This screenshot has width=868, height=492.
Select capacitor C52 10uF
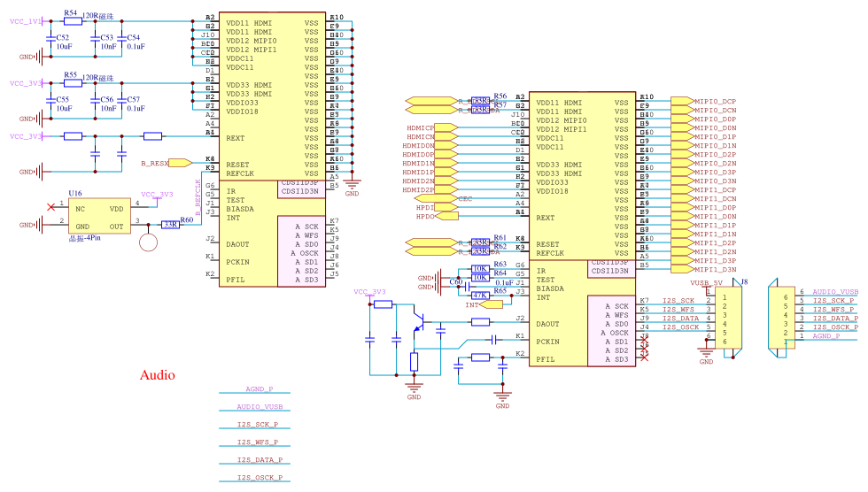50,38
